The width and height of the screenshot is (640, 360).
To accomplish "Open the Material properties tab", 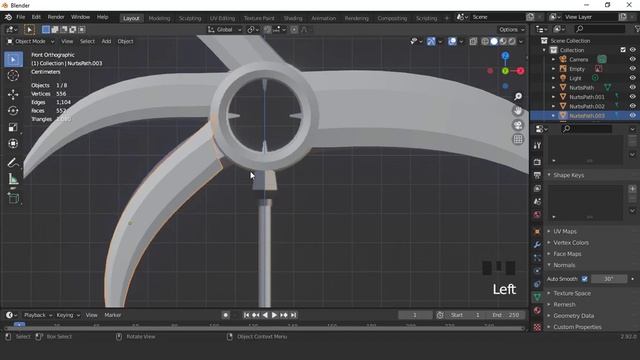I will click(537, 310).
